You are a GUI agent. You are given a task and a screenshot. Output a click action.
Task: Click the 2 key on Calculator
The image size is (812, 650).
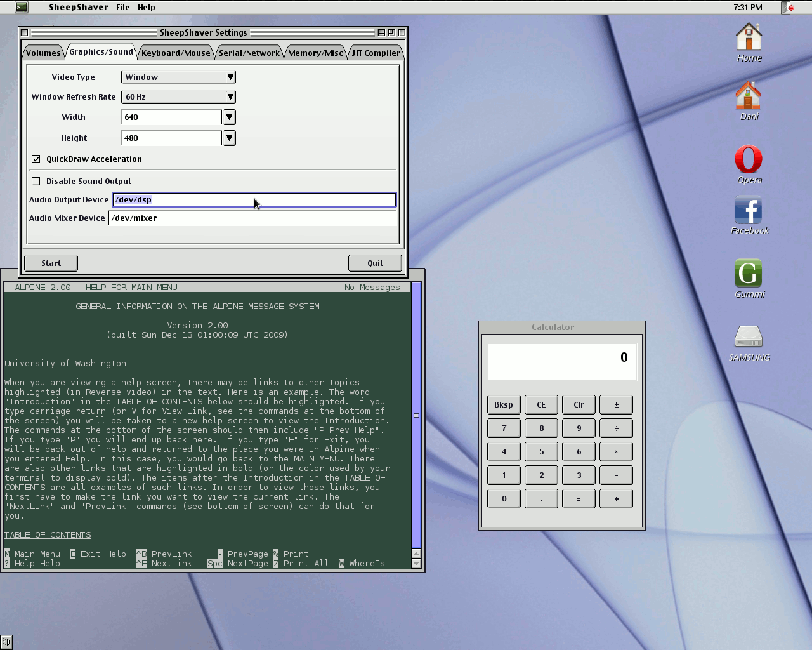pyautogui.click(x=541, y=475)
